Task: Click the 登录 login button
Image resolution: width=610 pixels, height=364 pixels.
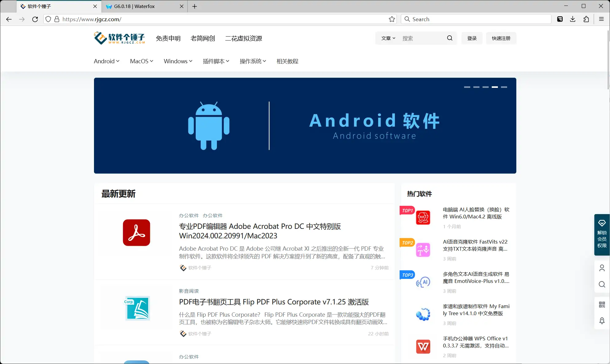Action: pyautogui.click(x=472, y=38)
